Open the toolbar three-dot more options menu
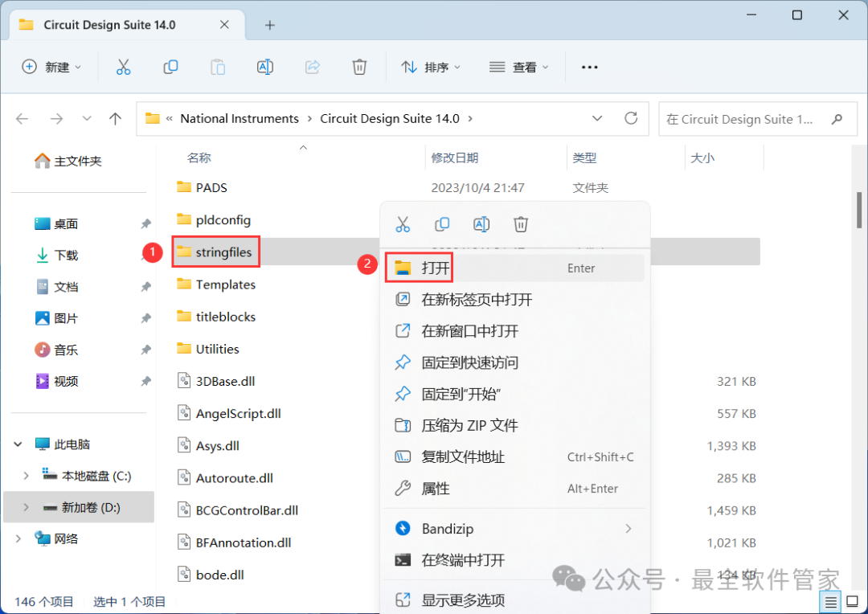This screenshot has width=868, height=614. 589,68
